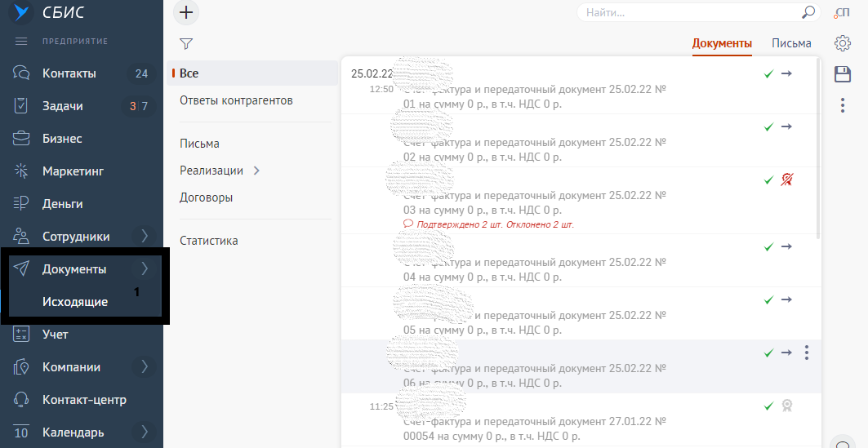Image resolution: width=868 pixels, height=448 pixels.
Task: Click the Деньги ruble icon
Action: pyautogui.click(x=21, y=203)
